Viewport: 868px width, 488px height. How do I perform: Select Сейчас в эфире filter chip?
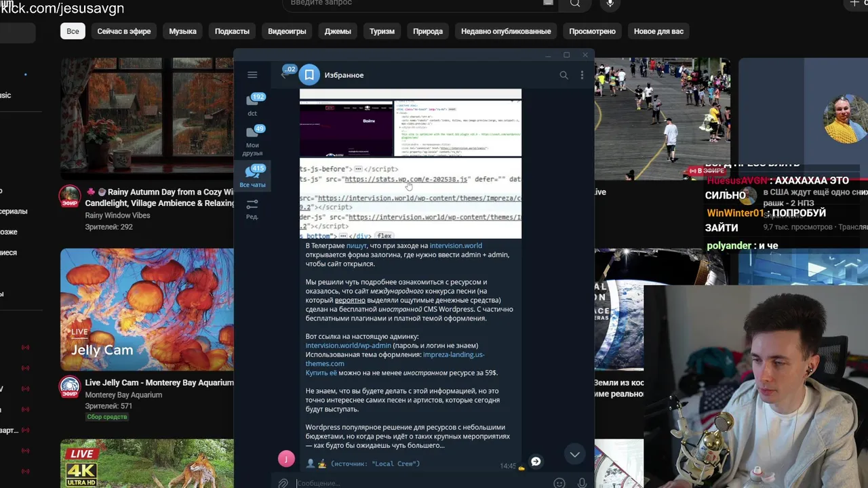[124, 31]
